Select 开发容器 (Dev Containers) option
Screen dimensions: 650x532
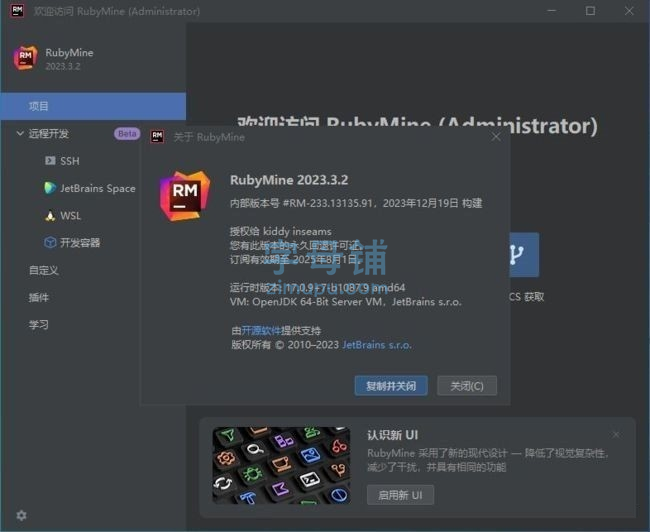click(80, 243)
